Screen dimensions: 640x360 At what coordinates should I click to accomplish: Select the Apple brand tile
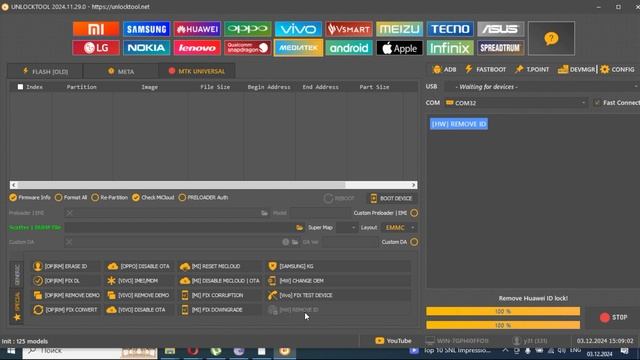click(x=400, y=48)
